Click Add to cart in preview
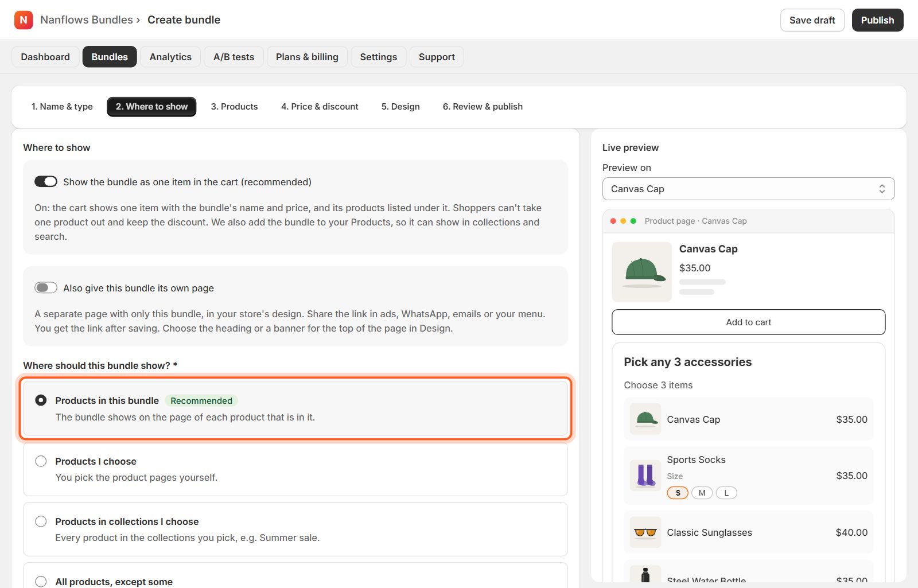The image size is (918, 588). pos(748,322)
